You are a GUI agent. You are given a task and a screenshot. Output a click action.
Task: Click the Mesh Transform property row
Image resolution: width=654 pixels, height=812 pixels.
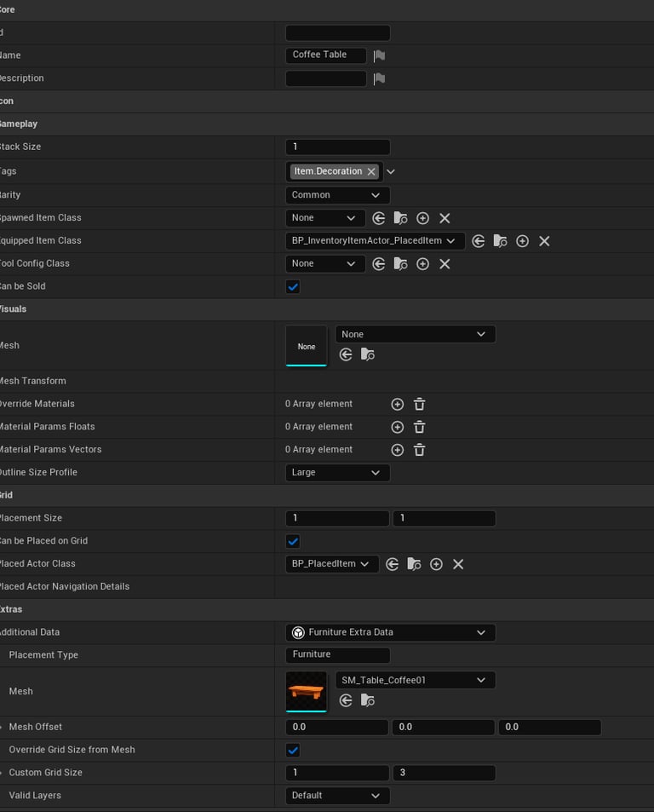[x=327, y=381]
